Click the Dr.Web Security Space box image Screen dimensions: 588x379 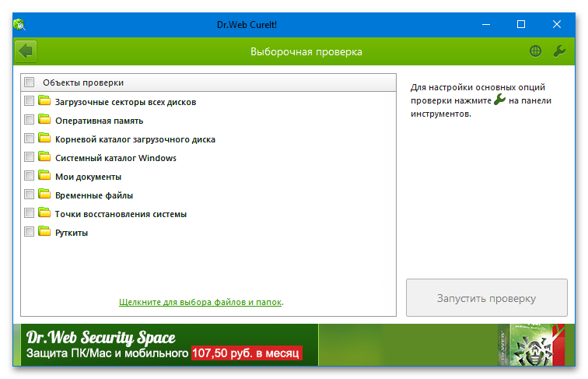pos(531,345)
